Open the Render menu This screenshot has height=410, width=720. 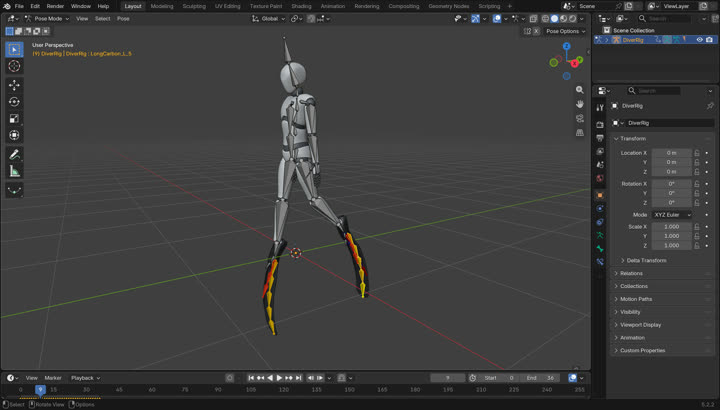coord(55,6)
